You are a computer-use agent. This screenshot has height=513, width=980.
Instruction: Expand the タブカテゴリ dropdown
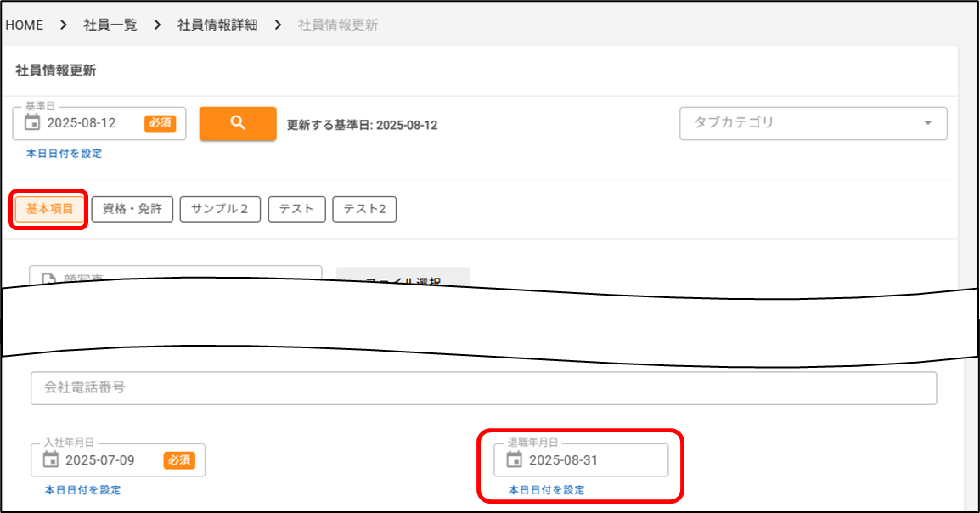926,123
